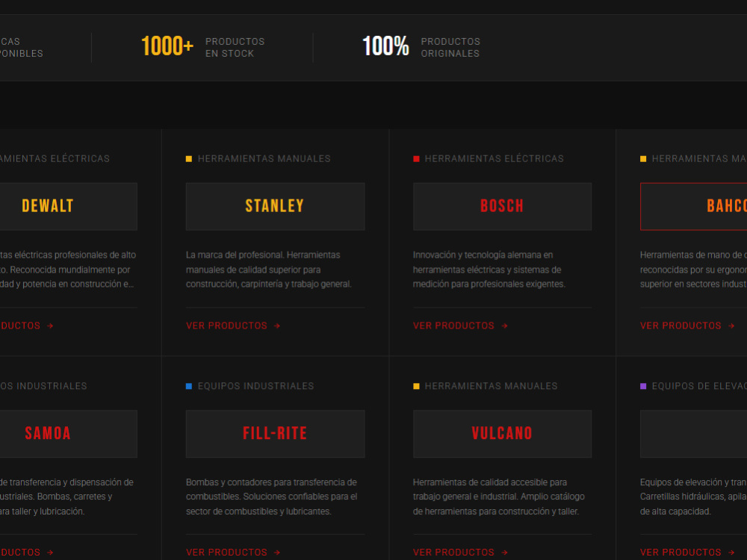Click yellow category square on the Vulcano card
This screenshot has width=747, height=560.
416,386
